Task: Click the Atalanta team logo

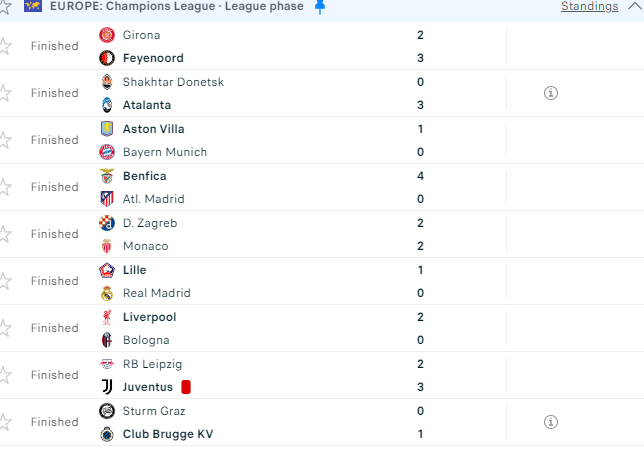Action: [107, 105]
